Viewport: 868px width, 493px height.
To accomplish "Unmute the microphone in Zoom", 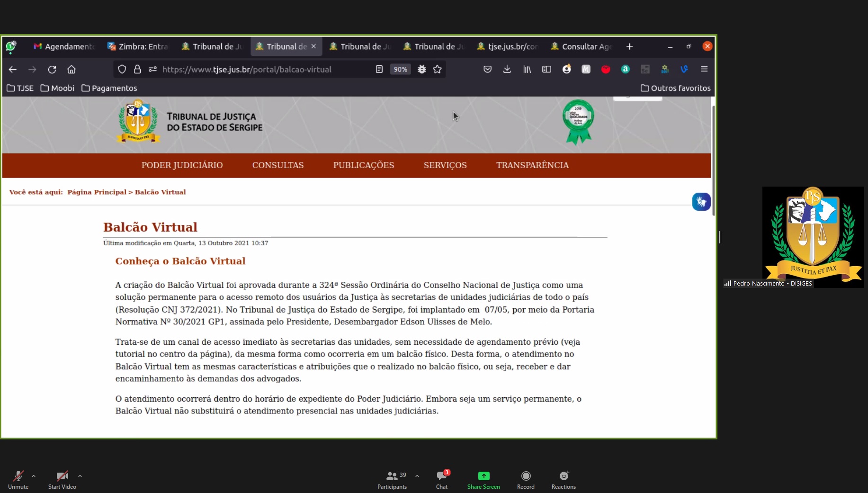I will (18, 479).
